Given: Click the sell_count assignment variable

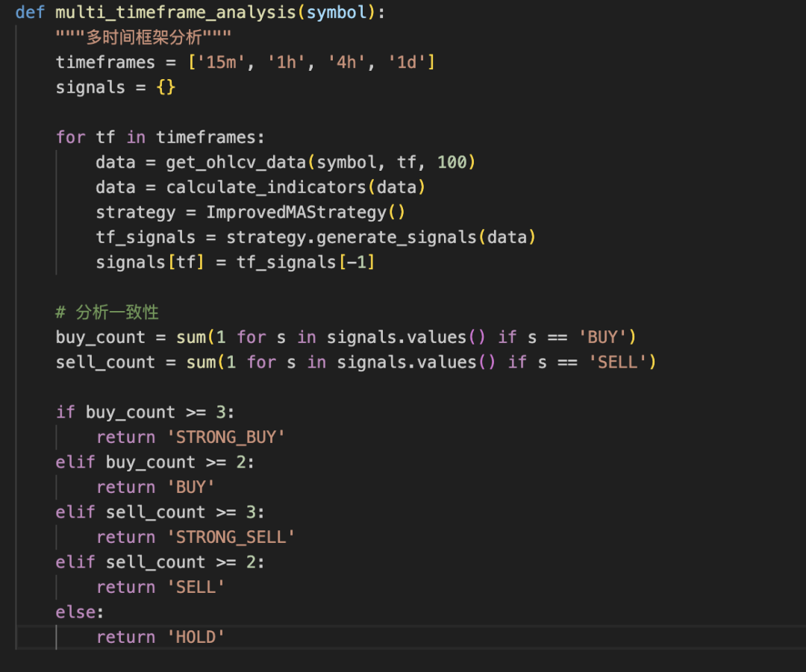Looking at the screenshot, I should pos(105,362).
